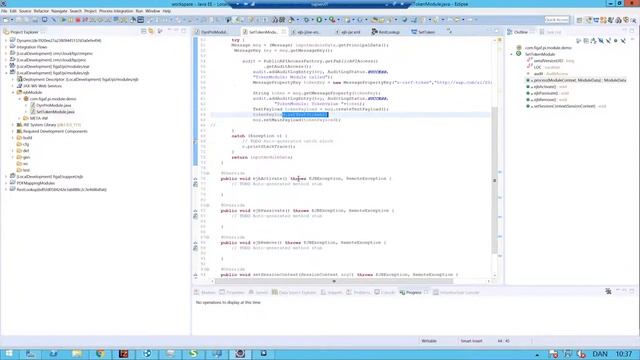Switch to the Task List tab
The height and width of the screenshot is (360, 640).
click(551, 32)
